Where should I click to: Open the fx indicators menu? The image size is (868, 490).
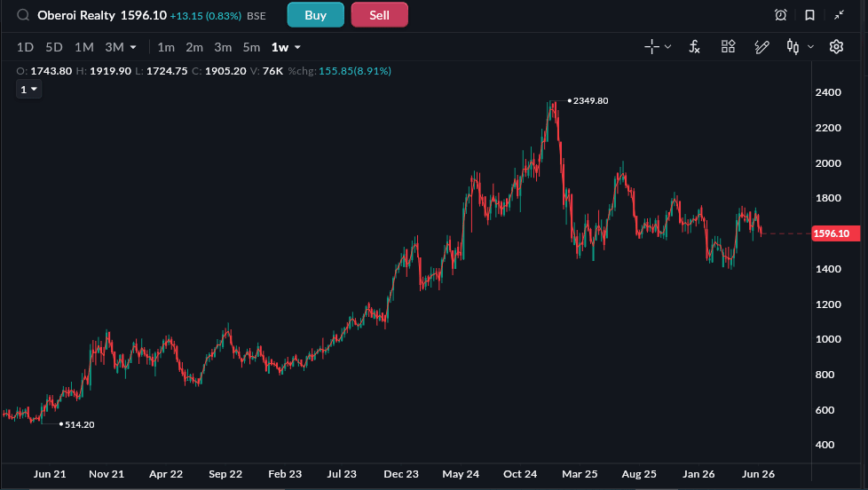pos(694,47)
